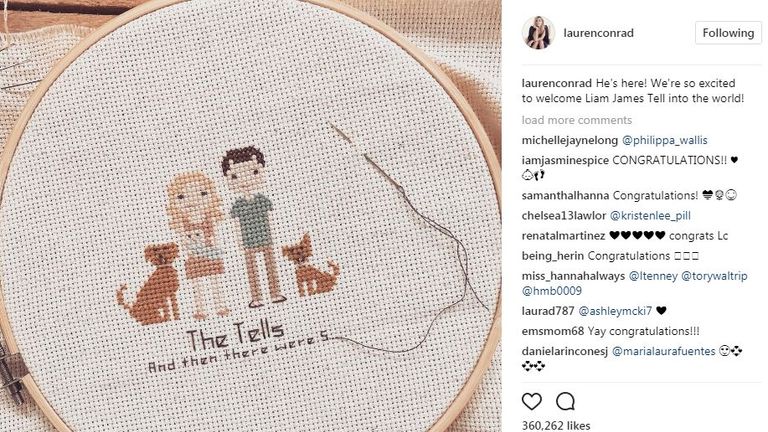Visit michellejaynelong commenter profile

click(x=570, y=141)
